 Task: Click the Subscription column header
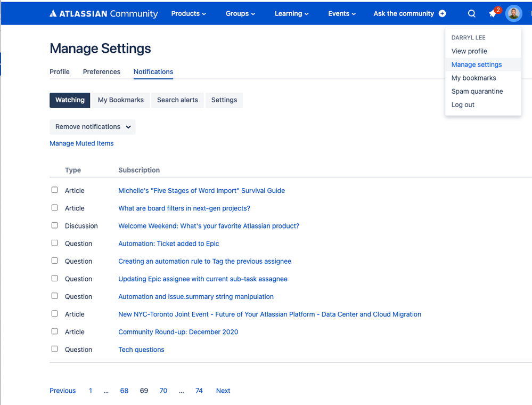tap(139, 170)
